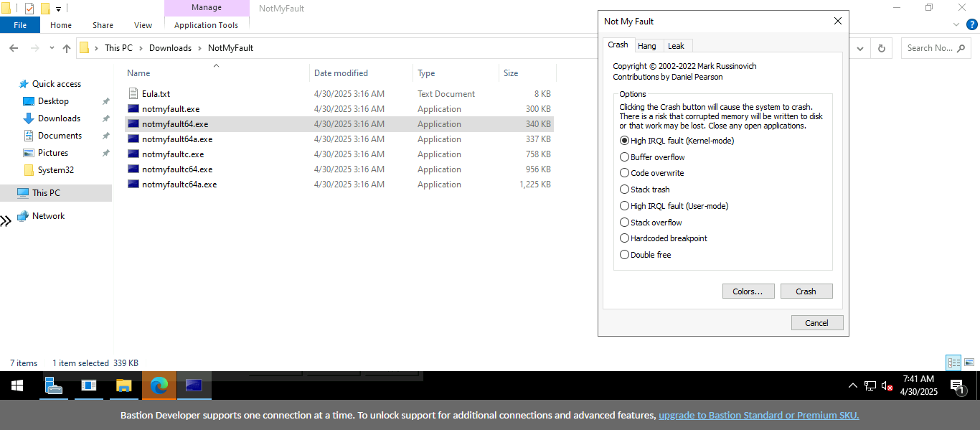
Task: Open Documents in navigation pane
Action: tap(60, 136)
